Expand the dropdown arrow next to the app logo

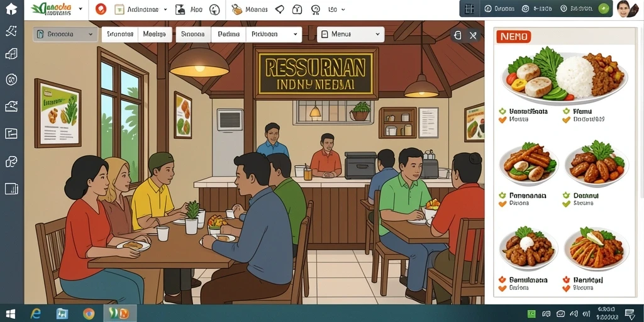coord(80,9)
